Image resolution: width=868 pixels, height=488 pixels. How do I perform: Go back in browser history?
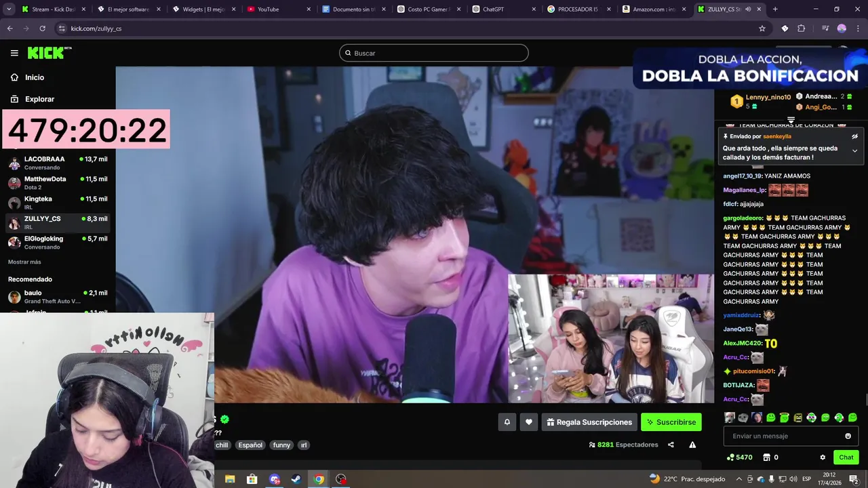(x=9, y=28)
